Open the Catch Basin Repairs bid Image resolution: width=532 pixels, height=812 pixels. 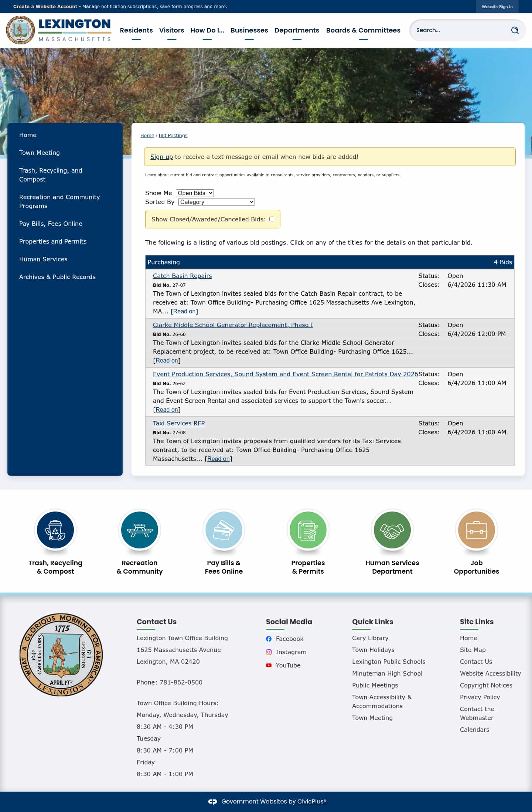182,276
